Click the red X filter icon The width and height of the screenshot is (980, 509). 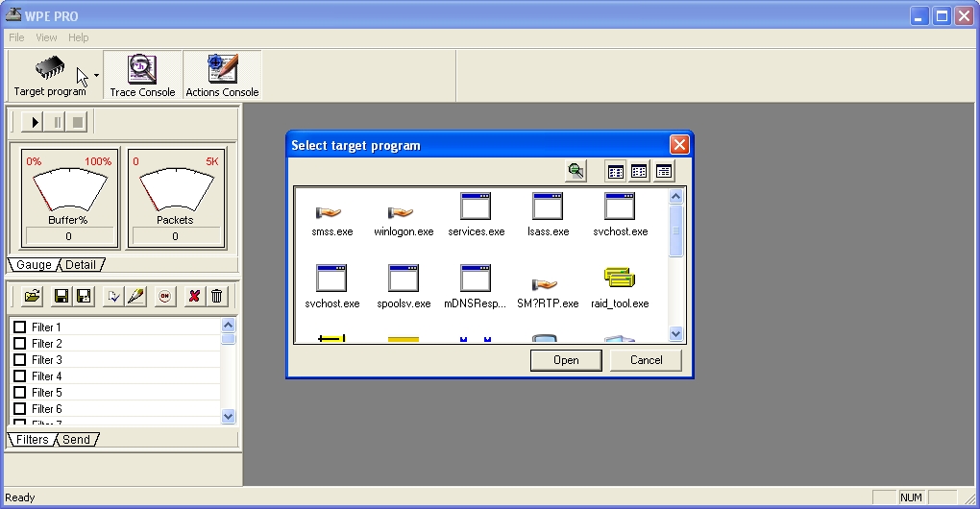(194, 296)
